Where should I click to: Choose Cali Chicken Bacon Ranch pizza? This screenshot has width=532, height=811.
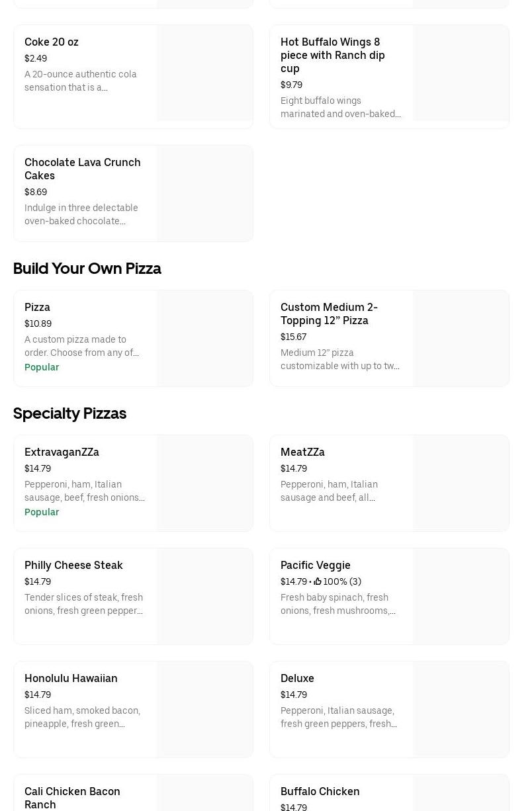[72, 797]
